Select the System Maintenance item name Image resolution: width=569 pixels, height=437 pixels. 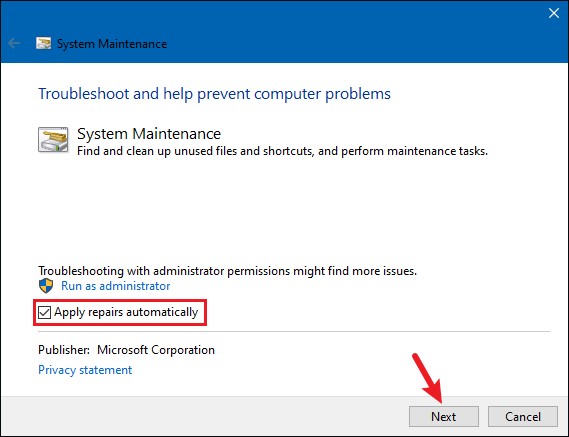(x=149, y=134)
